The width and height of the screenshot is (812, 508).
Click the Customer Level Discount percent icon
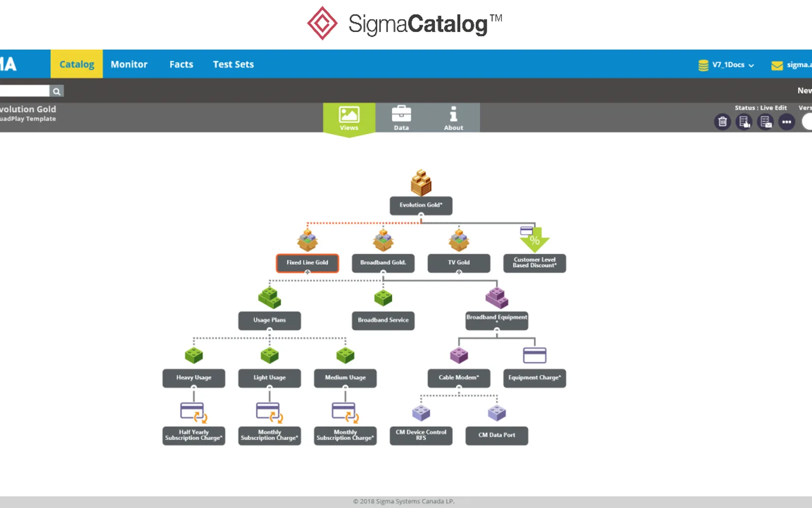click(534, 240)
